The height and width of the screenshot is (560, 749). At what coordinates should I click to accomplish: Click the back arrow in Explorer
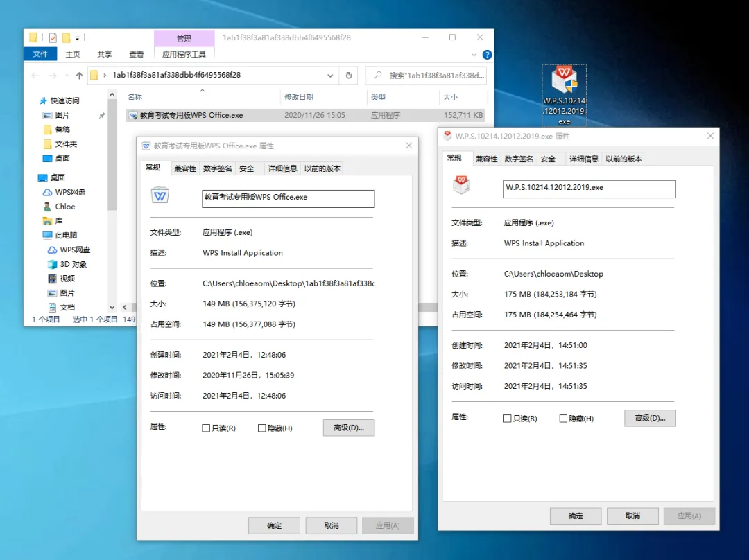[35, 75]
